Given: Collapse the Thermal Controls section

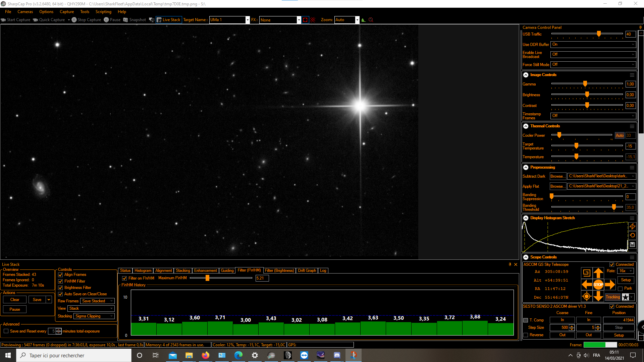Looking at the screenshot, I should point(526,126).
